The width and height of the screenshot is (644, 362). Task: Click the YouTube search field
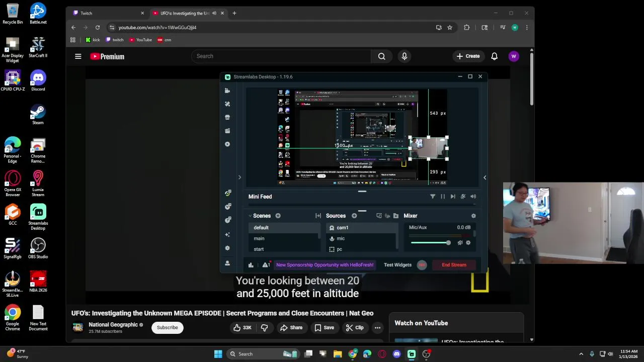(x=281, y=56)
